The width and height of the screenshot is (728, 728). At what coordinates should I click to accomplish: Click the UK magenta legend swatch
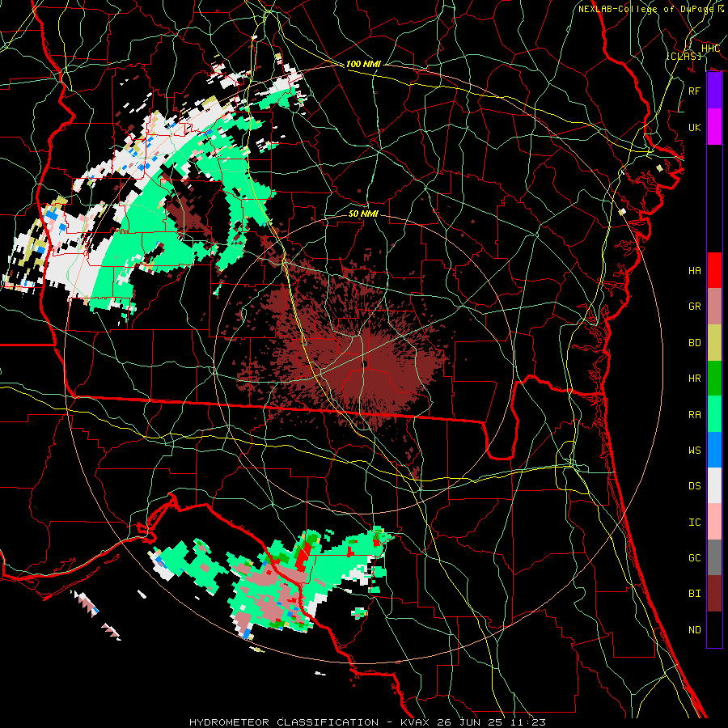pyautogui.click(x=714, y=127)
